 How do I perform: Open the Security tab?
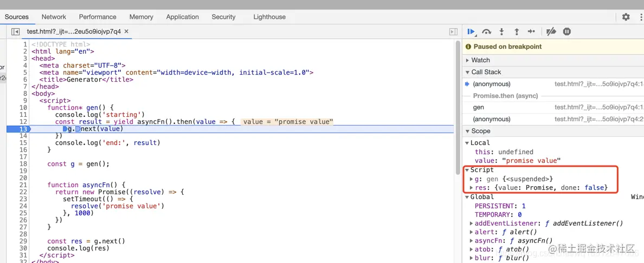[x=223, y=17]
